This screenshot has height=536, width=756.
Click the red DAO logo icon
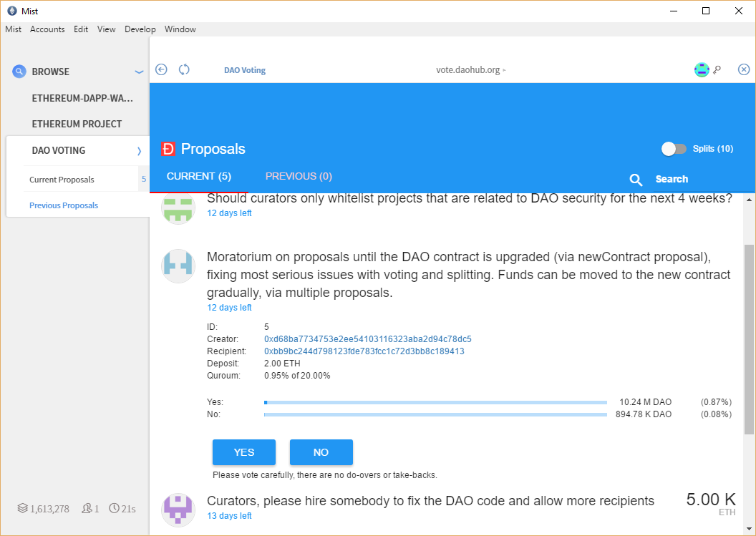[x=168, y=149]
